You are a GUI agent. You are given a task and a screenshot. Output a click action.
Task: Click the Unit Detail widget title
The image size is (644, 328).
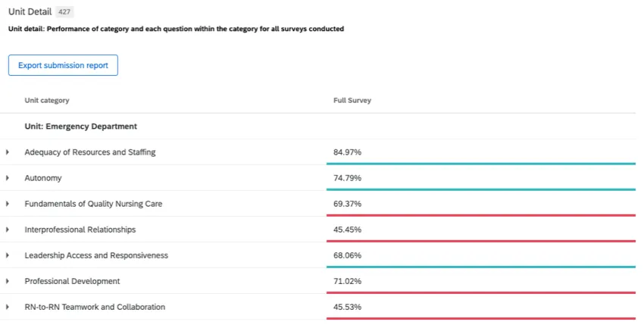30,13
